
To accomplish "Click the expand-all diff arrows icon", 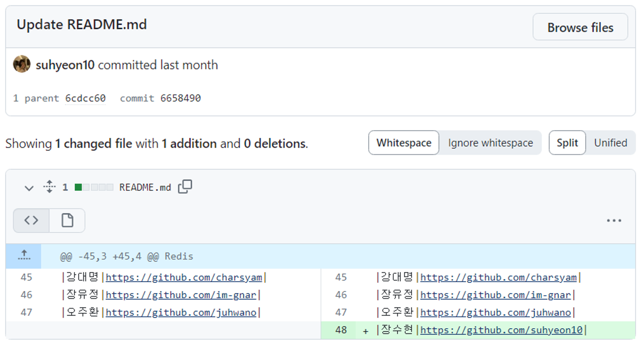I will [49, 187].
